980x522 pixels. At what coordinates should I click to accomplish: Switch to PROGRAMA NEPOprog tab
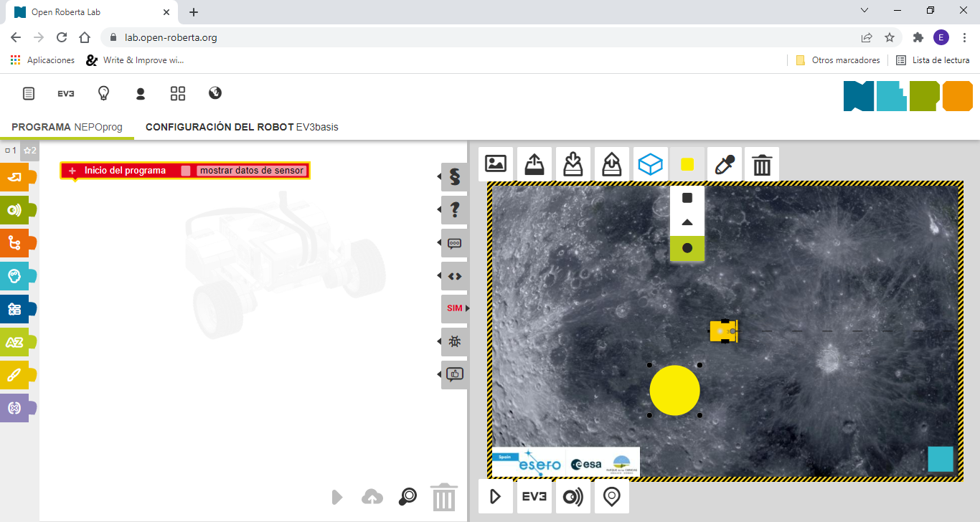tap(67, 127)
